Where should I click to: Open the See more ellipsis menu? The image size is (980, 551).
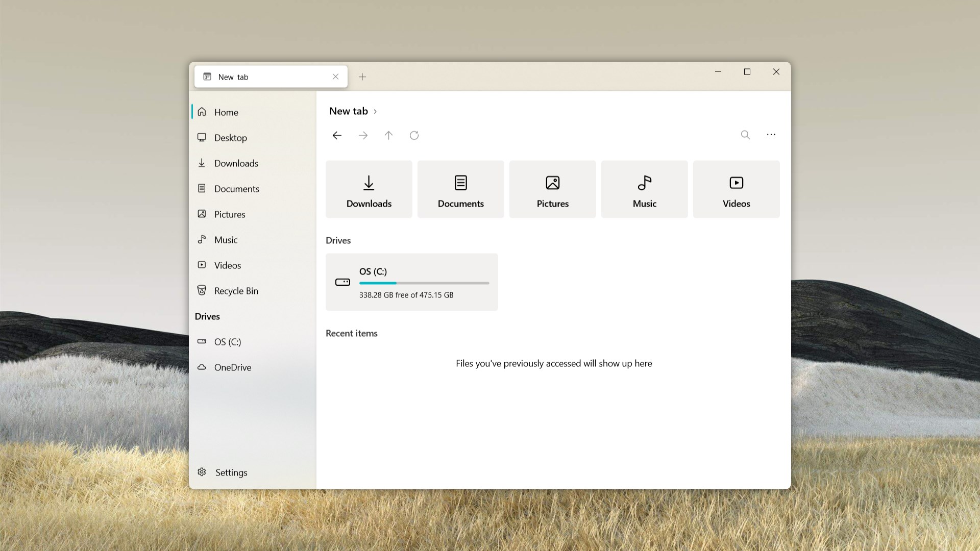pyautogui.click(x=771, y=135)
